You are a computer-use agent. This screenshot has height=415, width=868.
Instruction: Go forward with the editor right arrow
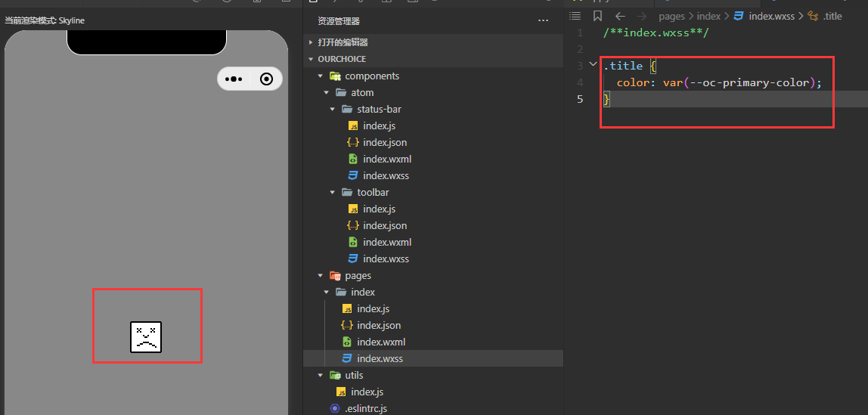[x=641, y=16]
